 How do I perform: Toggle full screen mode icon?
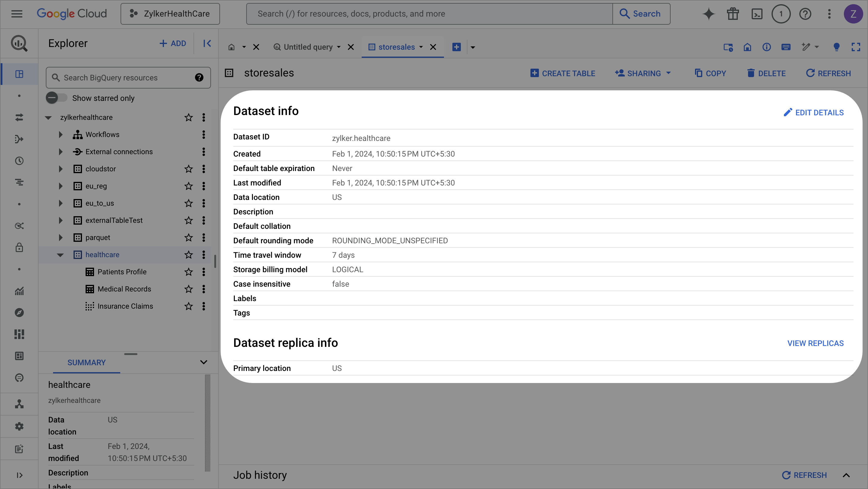click(x=856, y=47)
